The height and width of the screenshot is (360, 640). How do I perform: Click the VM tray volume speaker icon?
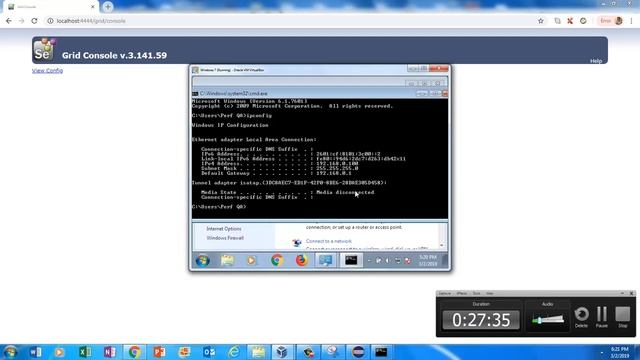coord(388,260)
